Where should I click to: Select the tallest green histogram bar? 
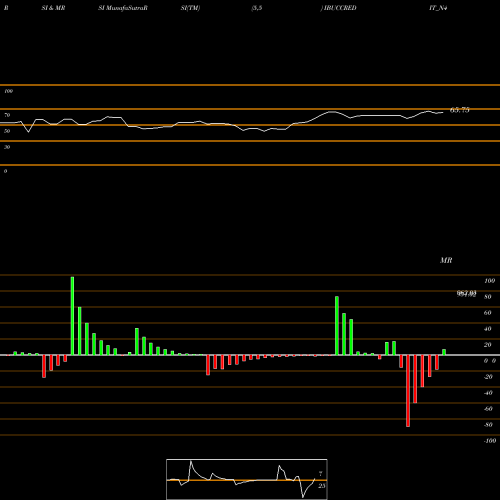coord(72,316)
